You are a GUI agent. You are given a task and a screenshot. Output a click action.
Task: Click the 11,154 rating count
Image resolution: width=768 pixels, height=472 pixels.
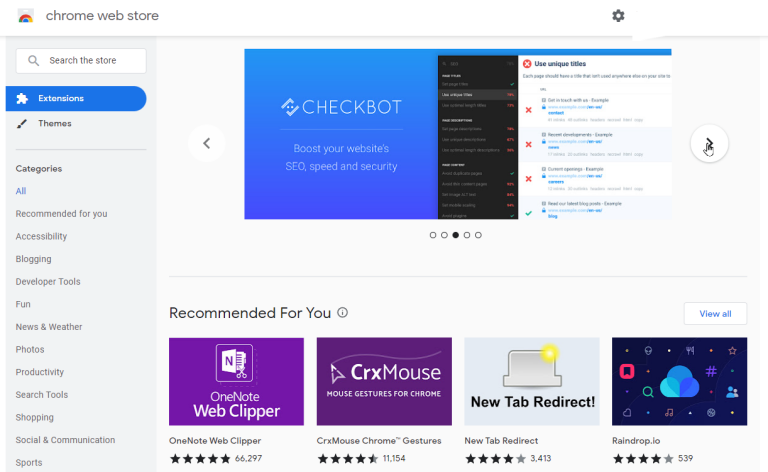(394, 459)
